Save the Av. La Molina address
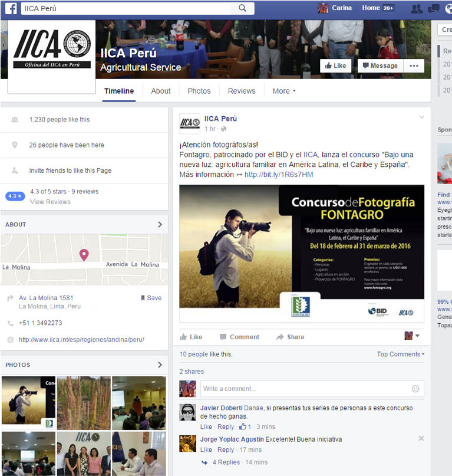The height and width of the screenshot is (476, 452). coord(151,298)
